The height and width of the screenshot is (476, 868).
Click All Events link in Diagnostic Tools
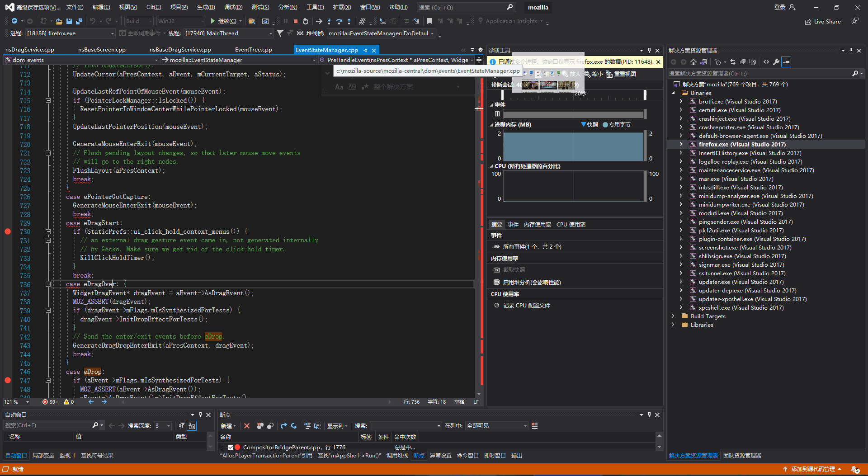(x=532, y=246)
